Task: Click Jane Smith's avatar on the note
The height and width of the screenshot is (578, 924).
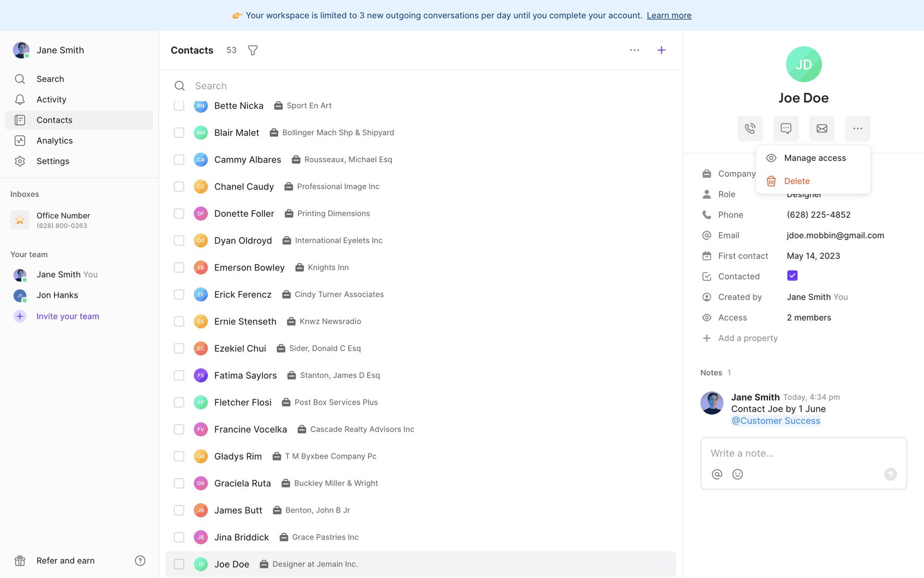Action: pyautogui.click(x=712, y=403)
